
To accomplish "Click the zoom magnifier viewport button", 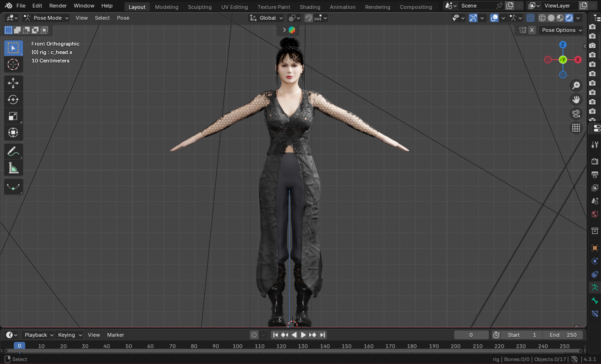I will 576,85.
